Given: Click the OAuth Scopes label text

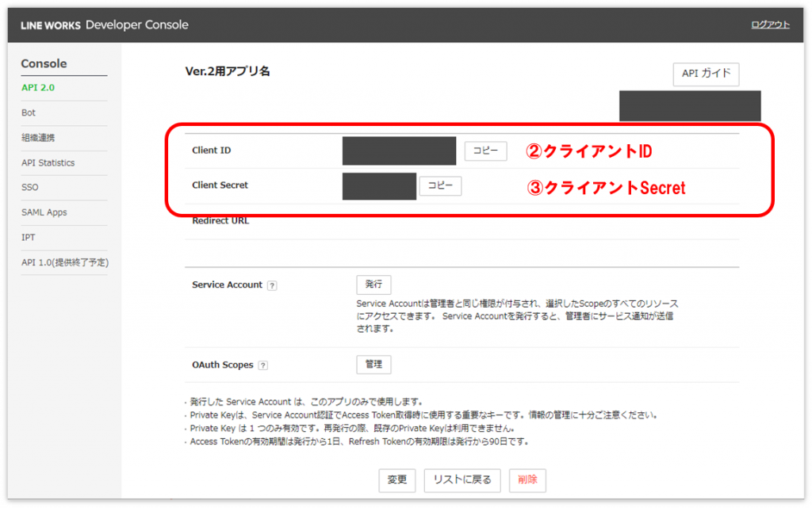Looking at the screenshot, I should pos(223,365).
